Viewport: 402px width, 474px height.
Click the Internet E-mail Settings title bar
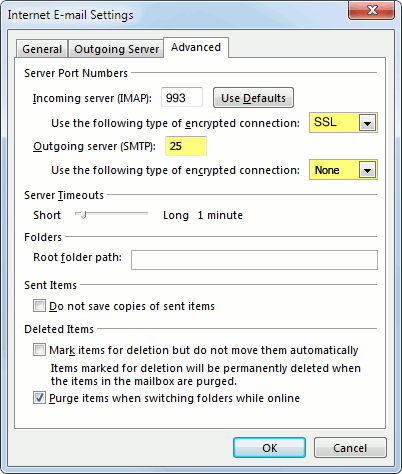click(173, 15)
